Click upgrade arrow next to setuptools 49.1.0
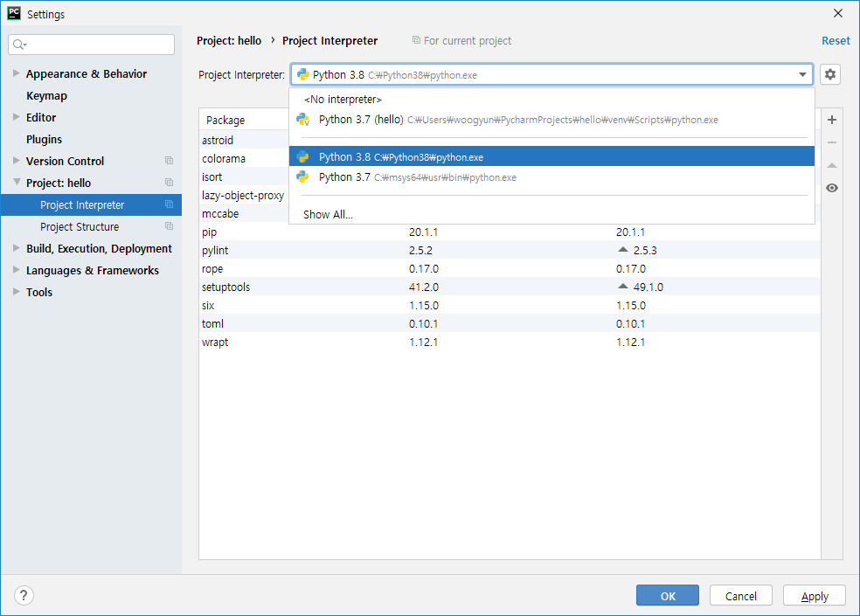This screenshot has width=860, height=616. (622, 287)
